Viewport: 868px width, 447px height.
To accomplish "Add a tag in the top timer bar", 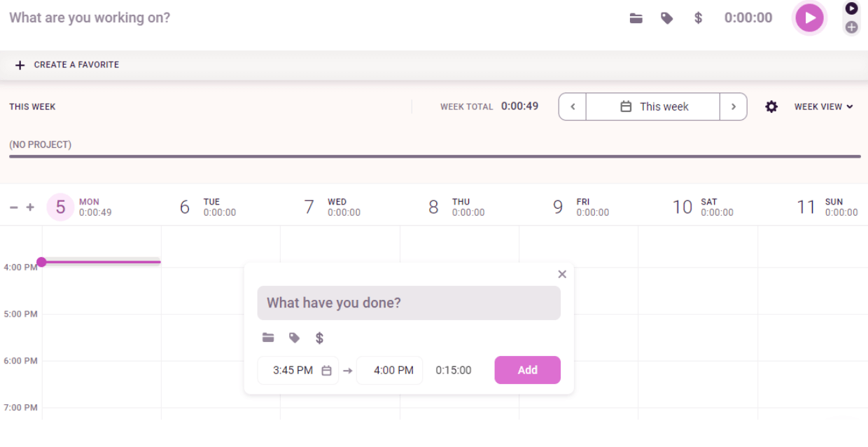I will [x=667, y=18].
